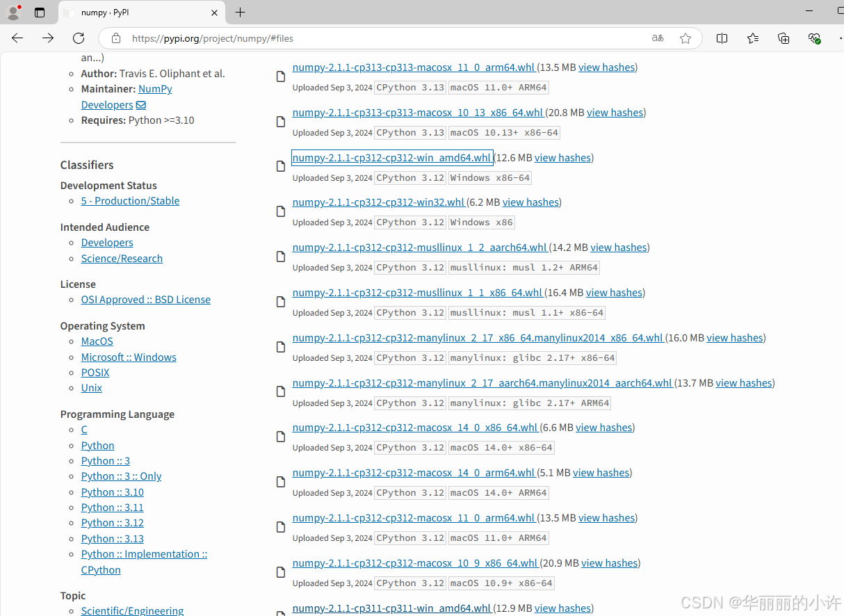Image resolution: width=844 pixels, height=616 pixels.
Task: Open the profile avatar icon
Action: 13,12
